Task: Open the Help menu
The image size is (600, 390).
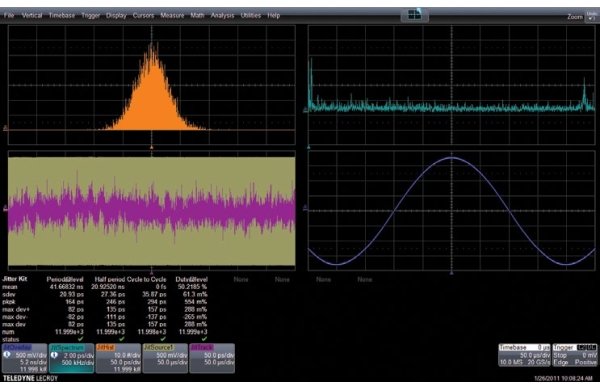Action: click(x=274, y=16)
